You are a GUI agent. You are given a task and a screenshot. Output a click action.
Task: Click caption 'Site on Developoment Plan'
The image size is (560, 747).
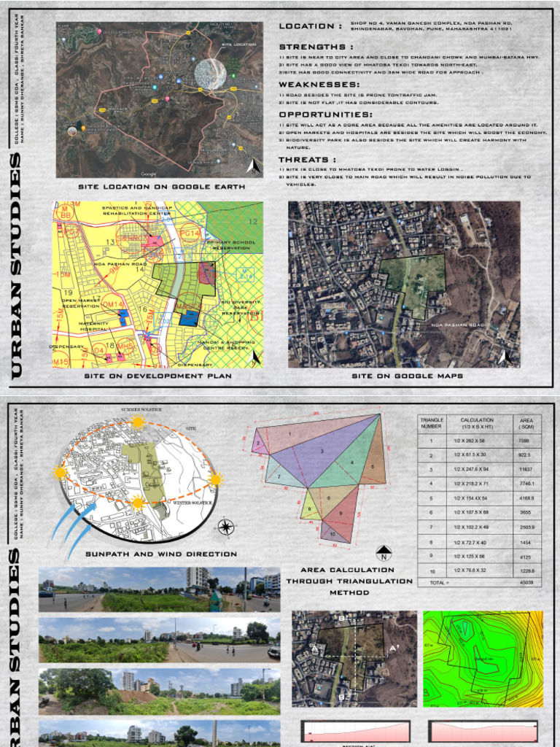tap(157, 376)
